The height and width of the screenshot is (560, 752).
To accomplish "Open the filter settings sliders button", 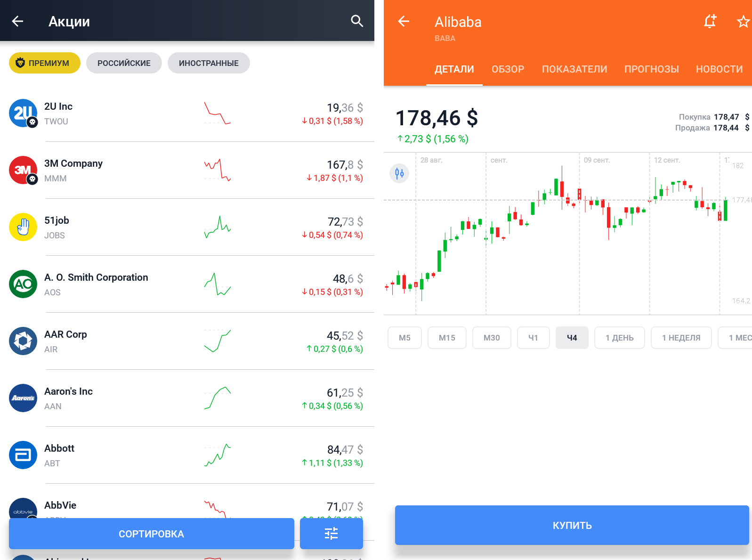I will [x=331, y=534].
